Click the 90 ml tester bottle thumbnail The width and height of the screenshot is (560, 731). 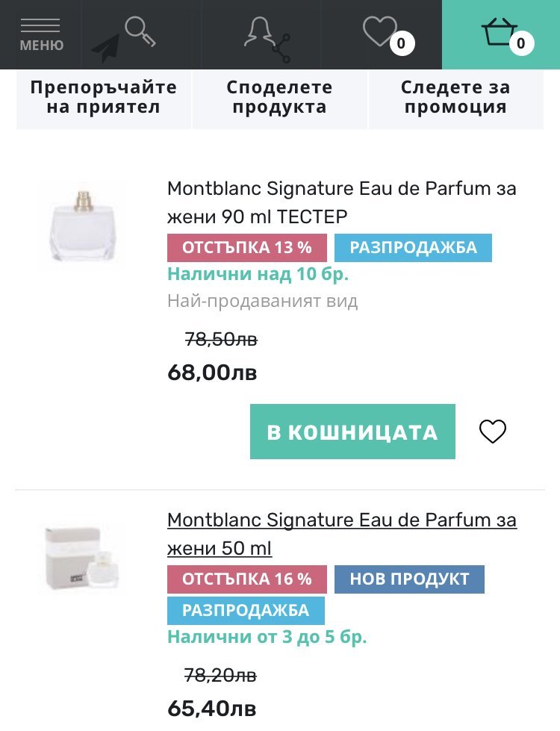pos(82,225)
